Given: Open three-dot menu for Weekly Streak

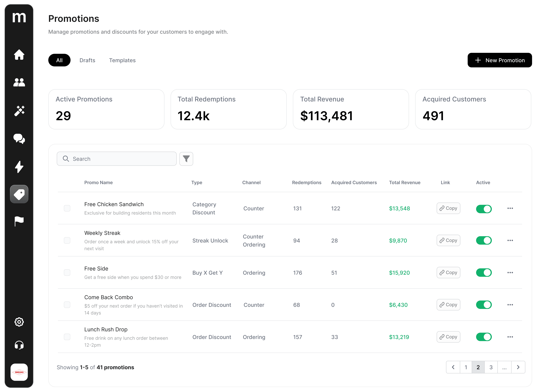Looking at the screenshot, I should pyautogui.click(x=510, y=240).
